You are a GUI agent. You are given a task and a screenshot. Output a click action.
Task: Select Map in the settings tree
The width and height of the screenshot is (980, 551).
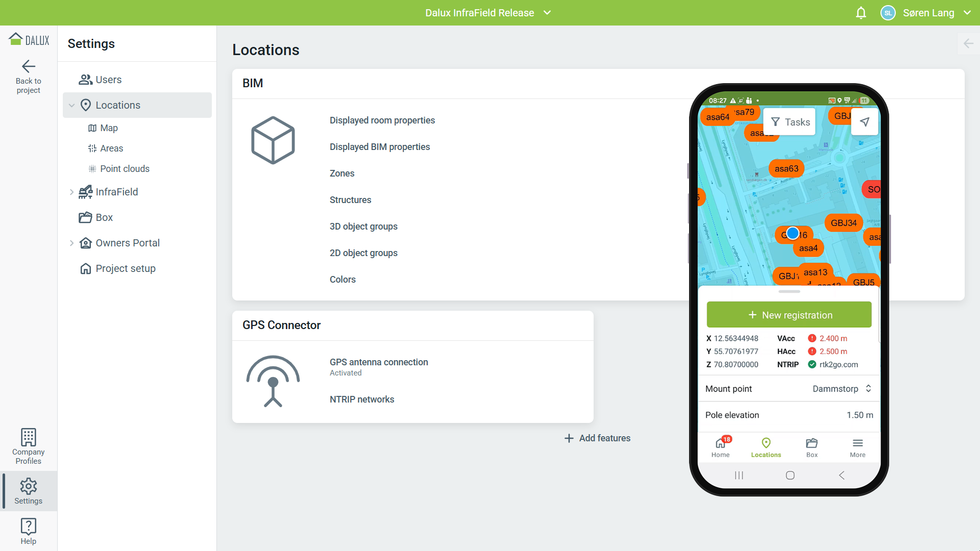tap(109, 128)
